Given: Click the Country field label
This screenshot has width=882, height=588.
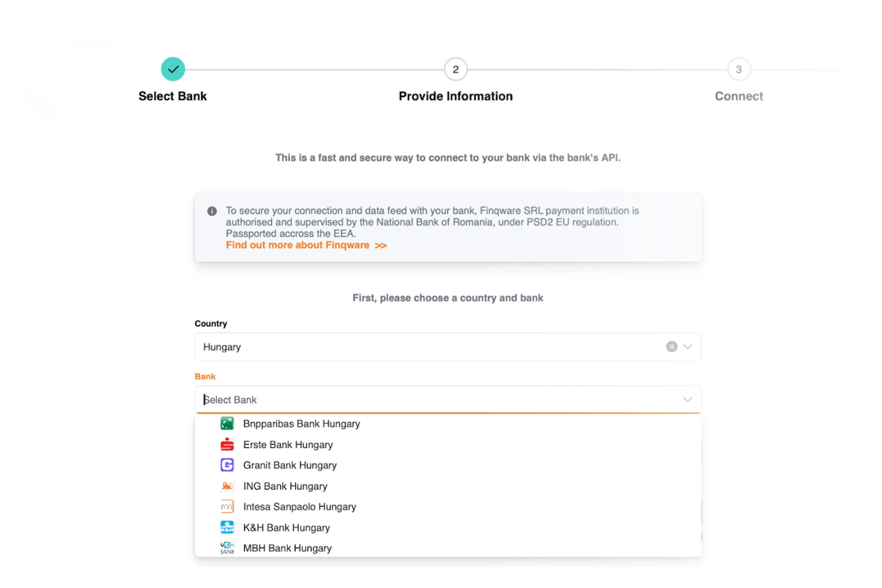Looking at the screenshot, I should 211,324.
